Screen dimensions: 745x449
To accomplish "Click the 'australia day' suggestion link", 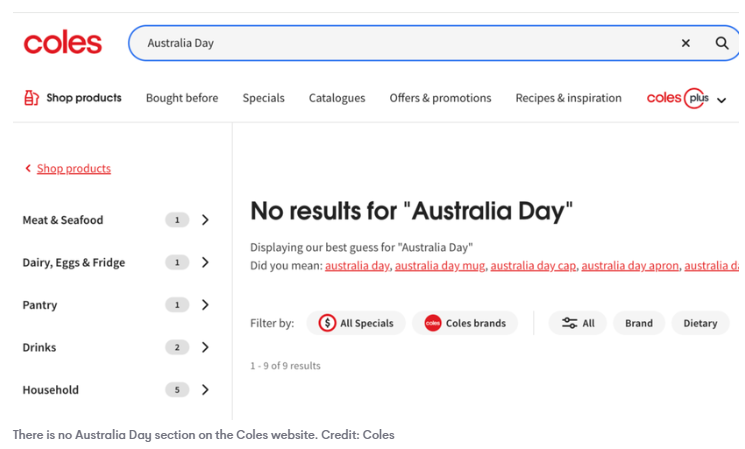I will tap(357, 266).
